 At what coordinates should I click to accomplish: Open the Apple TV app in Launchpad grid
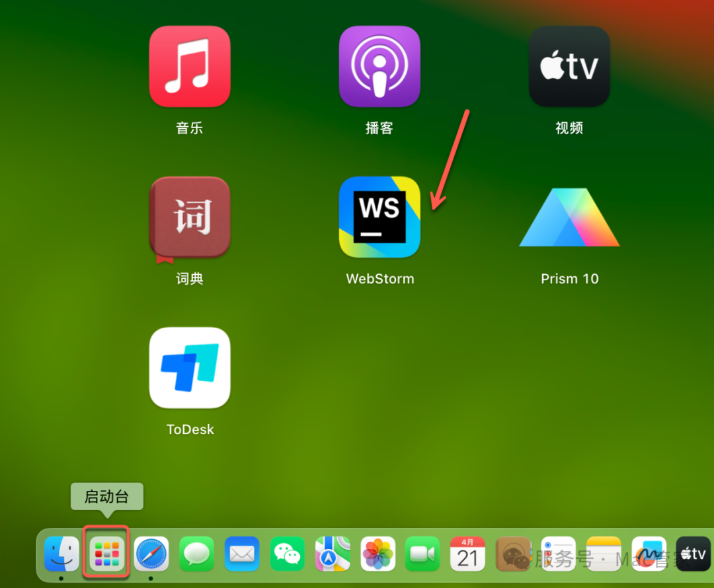click(x=569, y=67)
